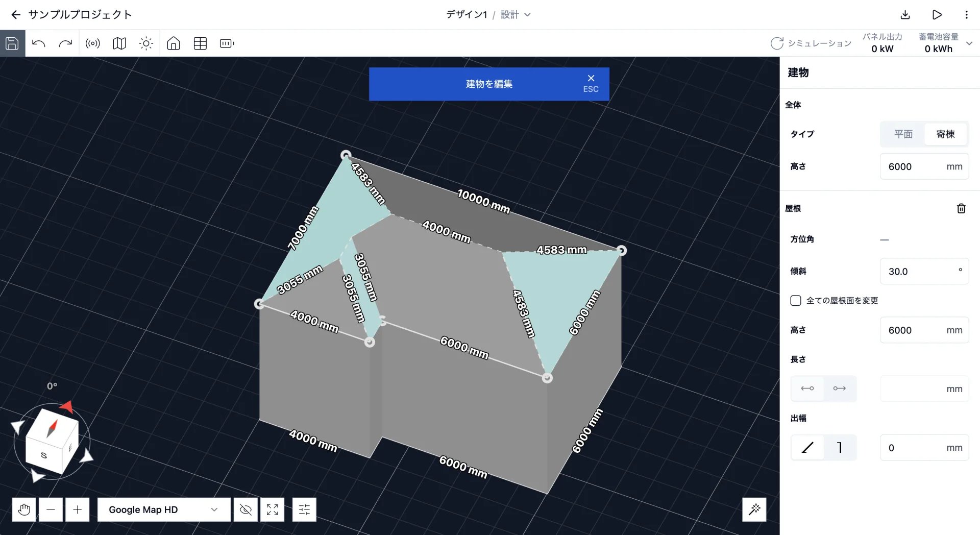Screen dimensions: 980x535
Task: Click the empty 長さ length field
Action: (x=924, y=389)
